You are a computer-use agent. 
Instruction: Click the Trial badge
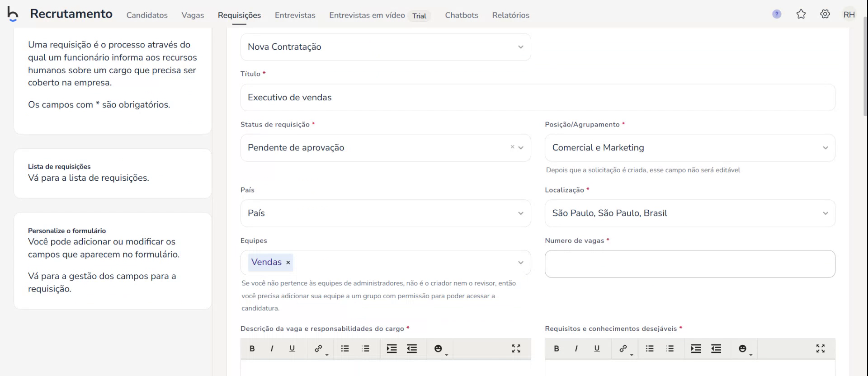pyautogui.click(x=419, y=16)
